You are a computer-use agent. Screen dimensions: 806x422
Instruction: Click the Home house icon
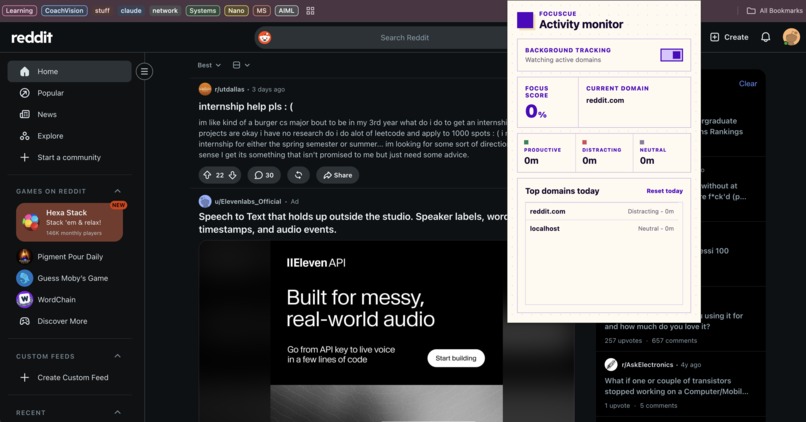24,71
